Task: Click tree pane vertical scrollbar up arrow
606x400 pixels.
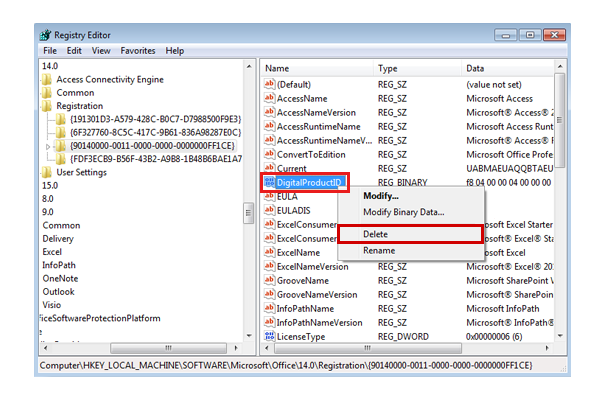Action: coord(249,66)
